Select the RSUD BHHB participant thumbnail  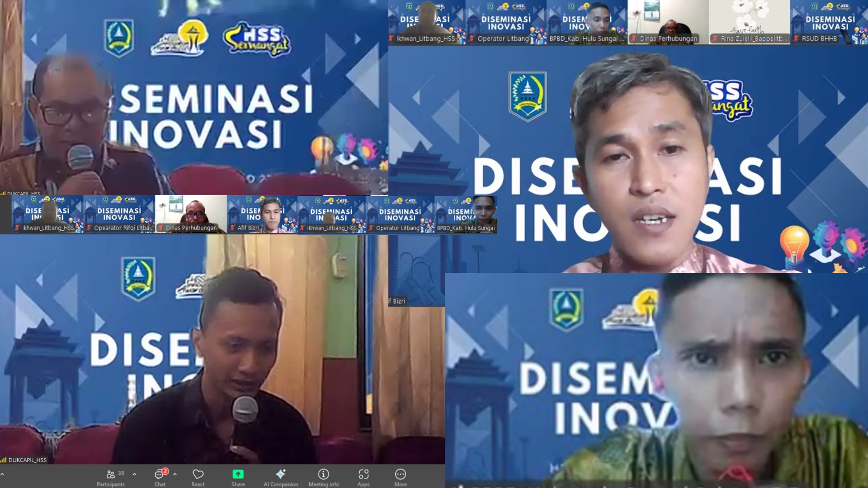[830, 22]
